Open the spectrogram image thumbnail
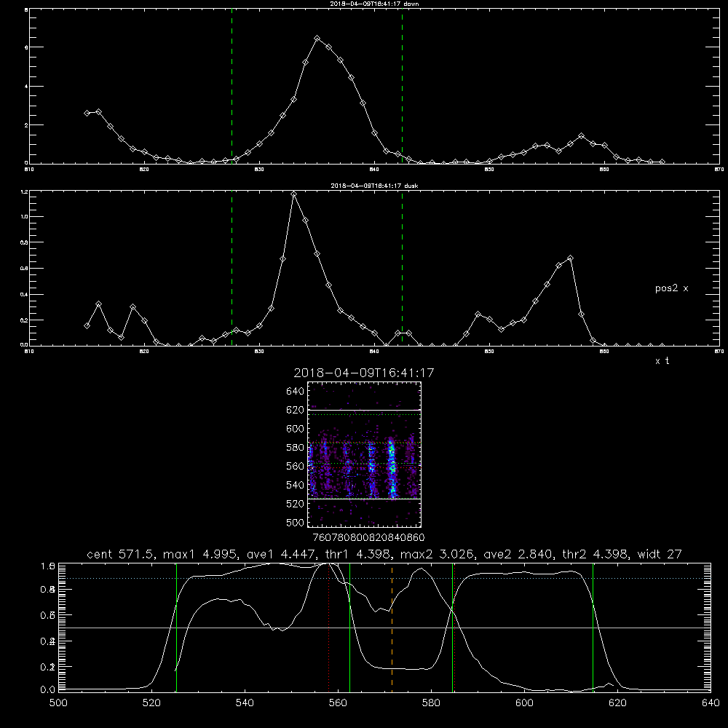The width and height of the screenshot is (728, 728). tap(365, 454)
